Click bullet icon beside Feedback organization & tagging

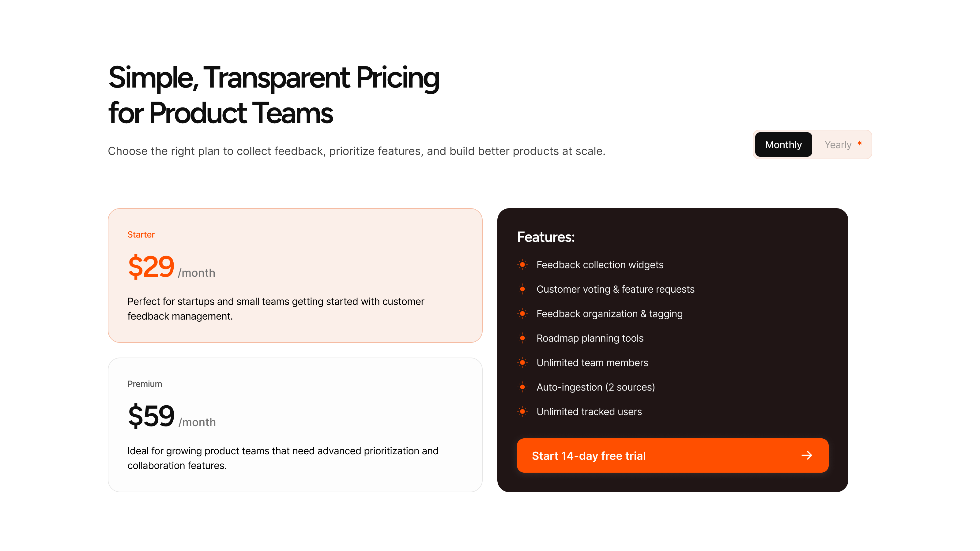[522, 314]
